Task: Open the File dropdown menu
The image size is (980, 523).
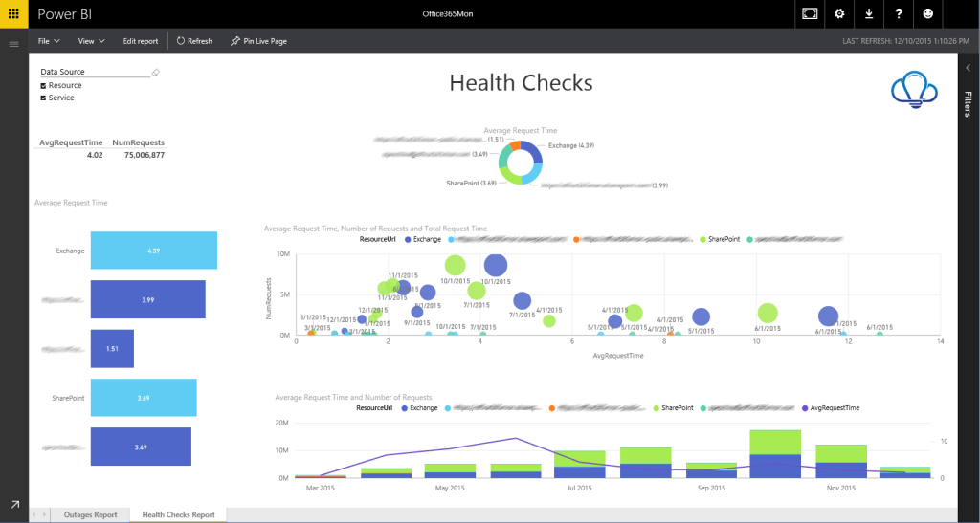Action: tap(49, 41)
